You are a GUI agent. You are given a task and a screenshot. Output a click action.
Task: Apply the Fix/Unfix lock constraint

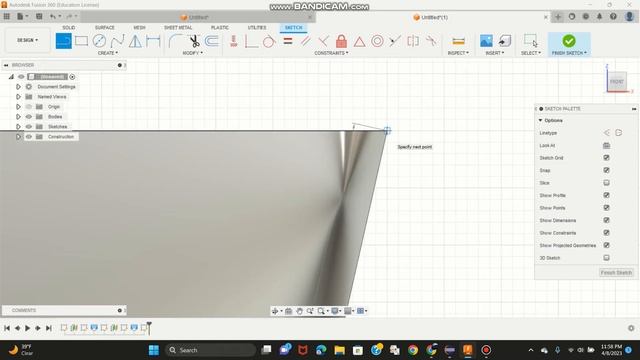[341, 41]
